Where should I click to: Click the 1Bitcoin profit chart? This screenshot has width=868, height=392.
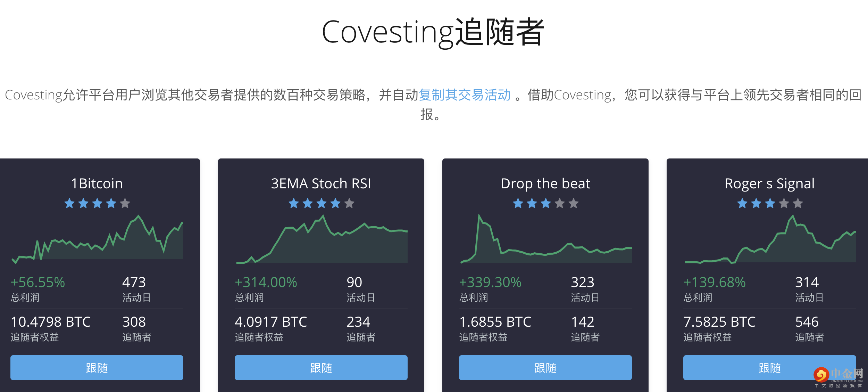[x=97, y=239]
